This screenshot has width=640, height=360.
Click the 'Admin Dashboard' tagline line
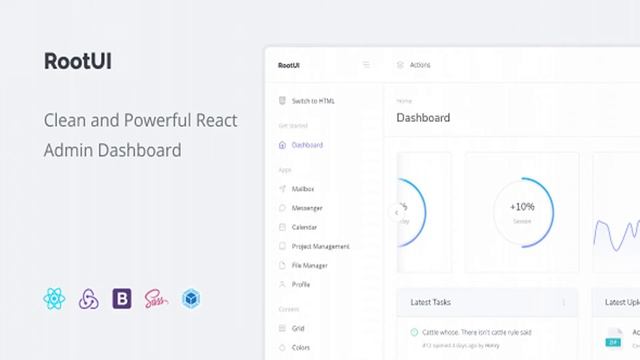tap(113, 150)
